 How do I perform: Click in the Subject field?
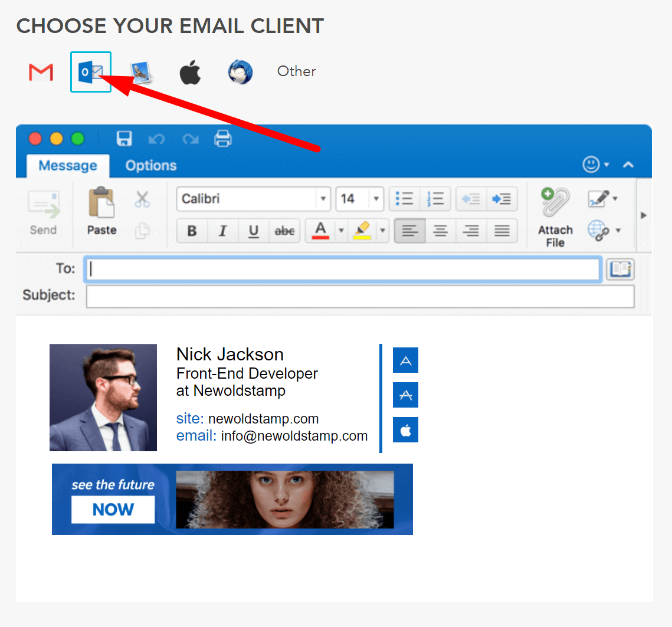tap(360, 297)
